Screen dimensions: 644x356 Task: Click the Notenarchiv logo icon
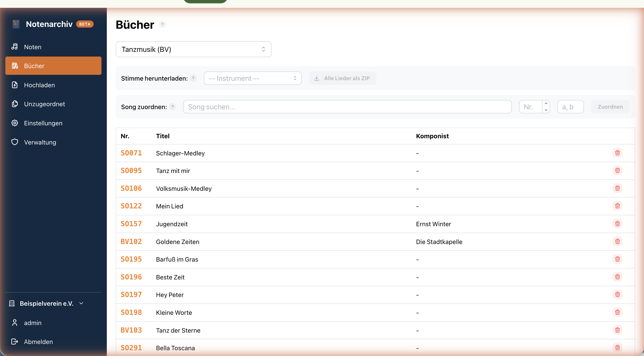16,24
